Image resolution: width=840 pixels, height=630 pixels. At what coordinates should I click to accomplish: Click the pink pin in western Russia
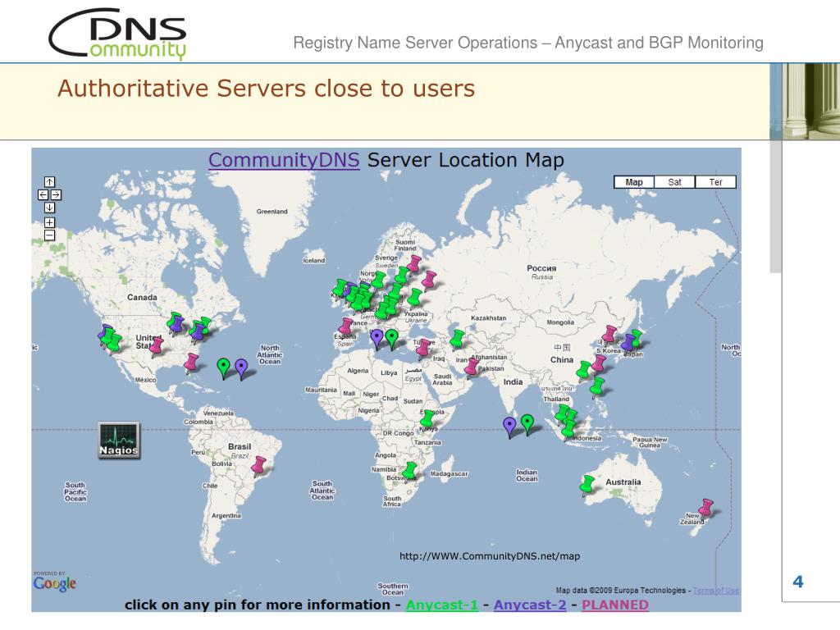click(x=428, y=279)
